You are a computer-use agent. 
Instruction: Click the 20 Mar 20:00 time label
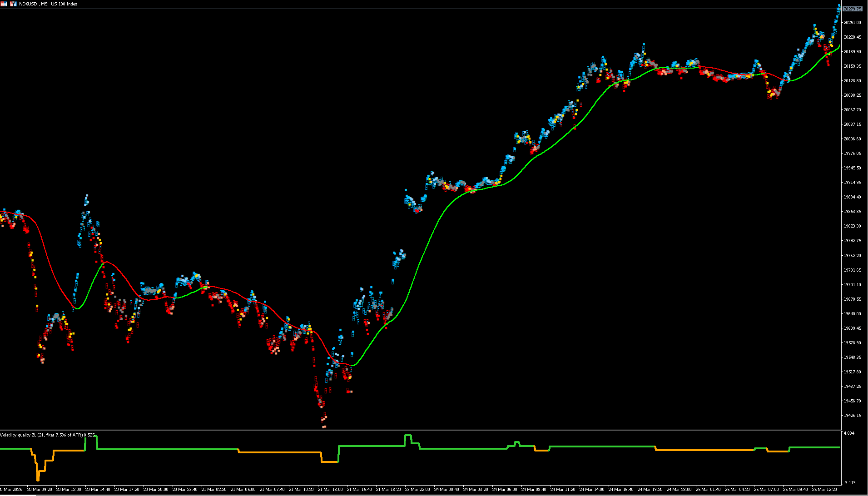coord(156,490)
